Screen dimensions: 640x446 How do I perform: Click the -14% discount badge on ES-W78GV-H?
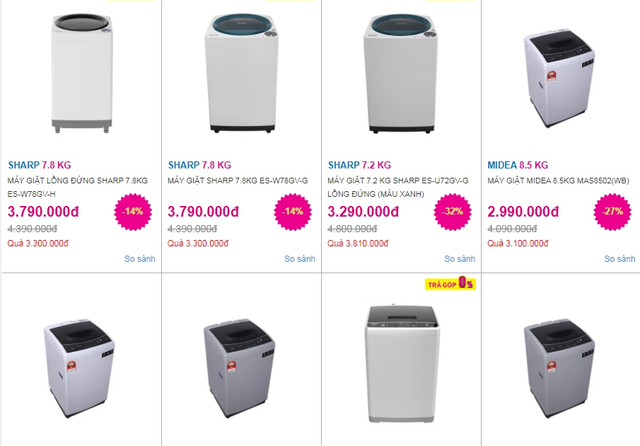[x=131, y=212]
